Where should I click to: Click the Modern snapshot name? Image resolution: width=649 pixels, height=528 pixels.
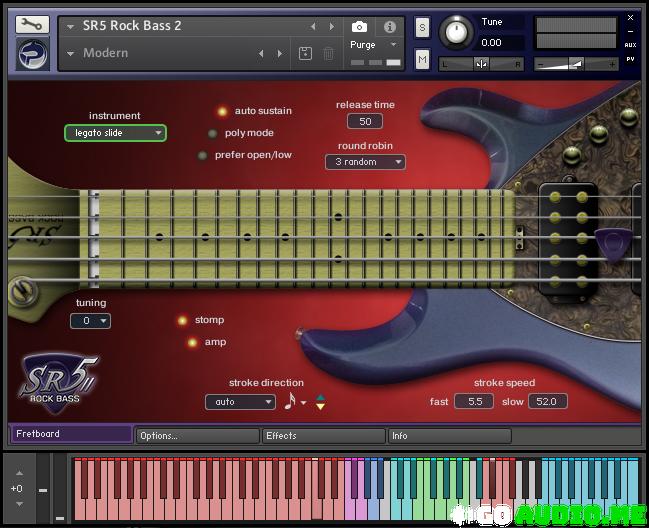(105, 53)
